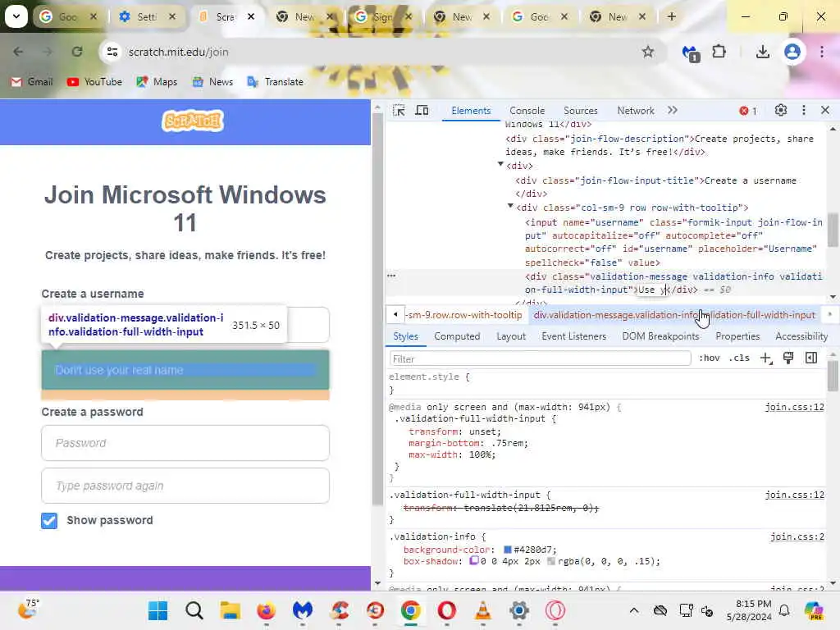Switch to the Settings browser tab
Screen dimensions: 840x630
147,16
